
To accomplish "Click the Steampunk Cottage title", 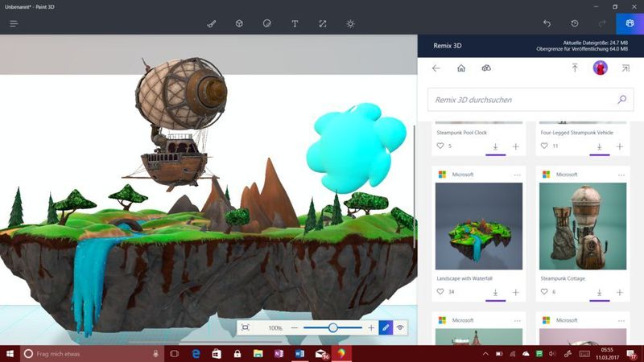I will click(x=563, y=278).
